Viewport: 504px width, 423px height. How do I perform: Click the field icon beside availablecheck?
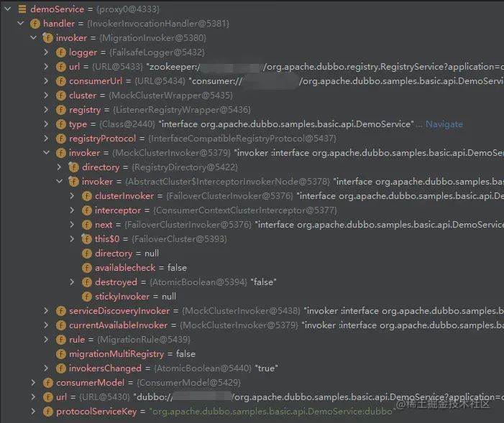coord(86,268)
